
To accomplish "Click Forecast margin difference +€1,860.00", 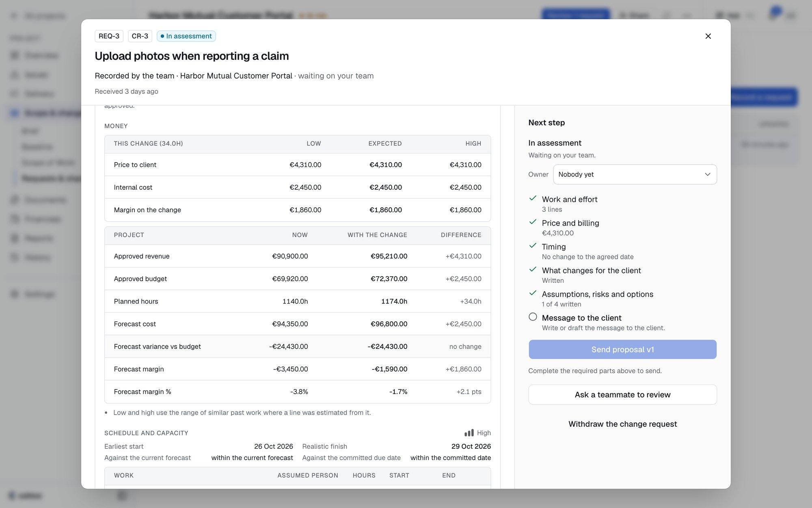I will click(463, 369).
